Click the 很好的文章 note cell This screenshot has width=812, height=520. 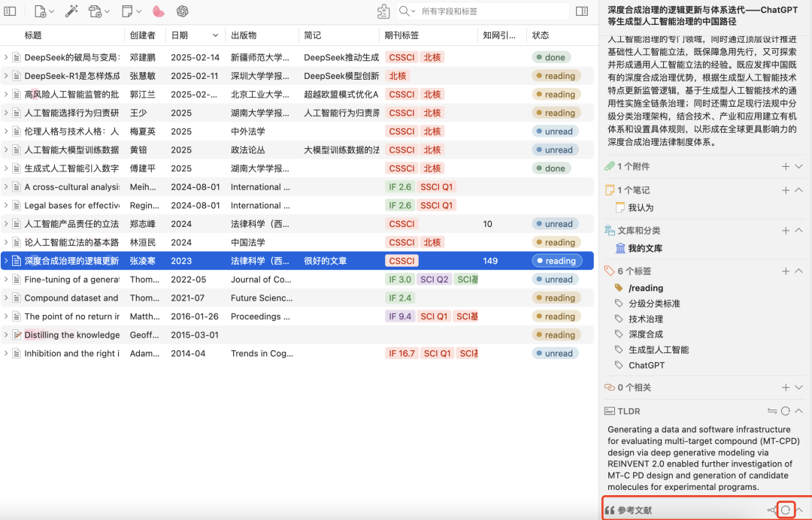pos(326,261)
